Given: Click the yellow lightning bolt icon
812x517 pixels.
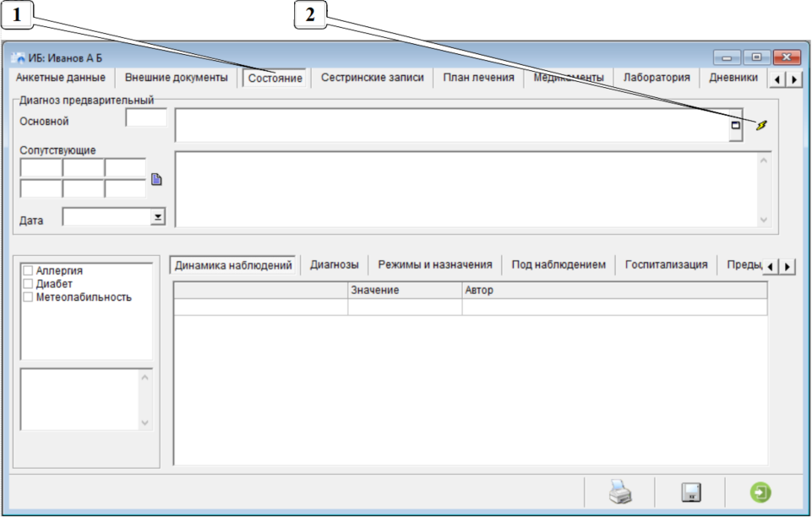Looking at the screenshot, I should coord(762,126).
